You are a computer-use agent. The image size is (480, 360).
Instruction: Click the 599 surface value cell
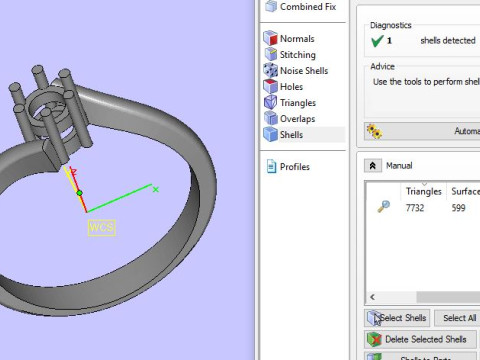tap(458, 208)
